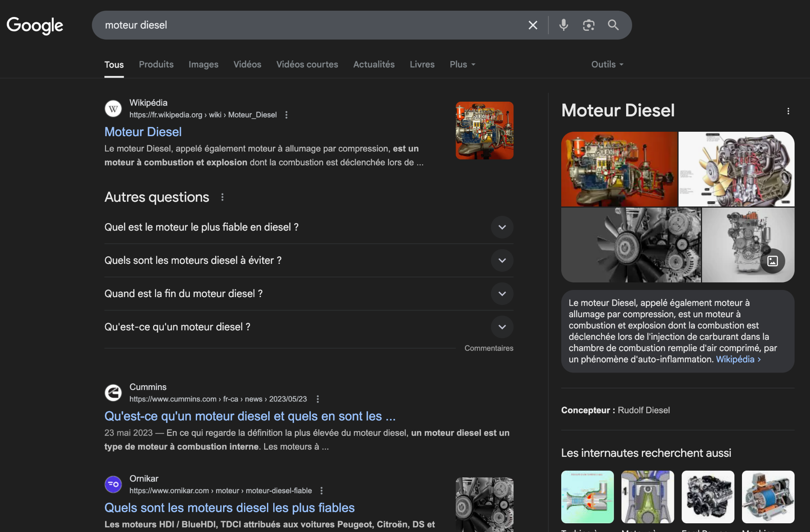810x532 pixels.
Task: Open Google Lens image search icon
Action: click(x=589, y=25)
